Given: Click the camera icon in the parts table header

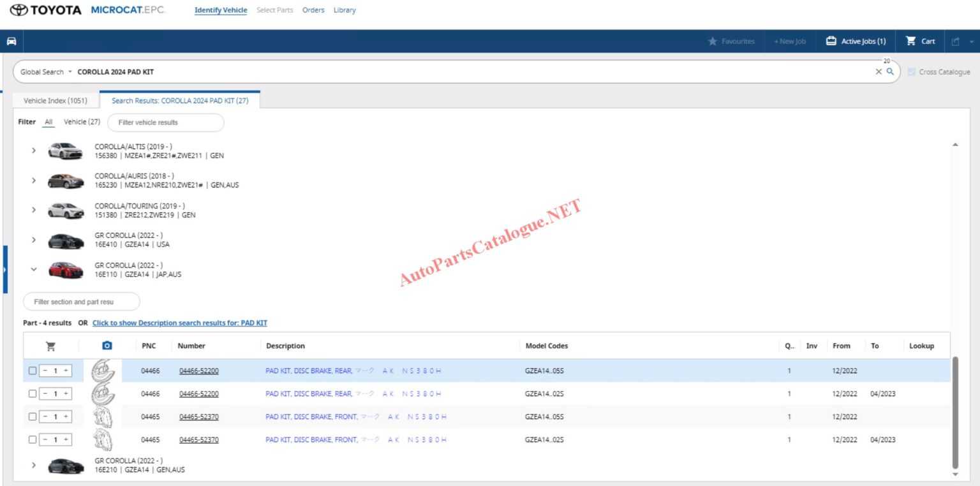Looking at the screenshot, I should [107, 345].
